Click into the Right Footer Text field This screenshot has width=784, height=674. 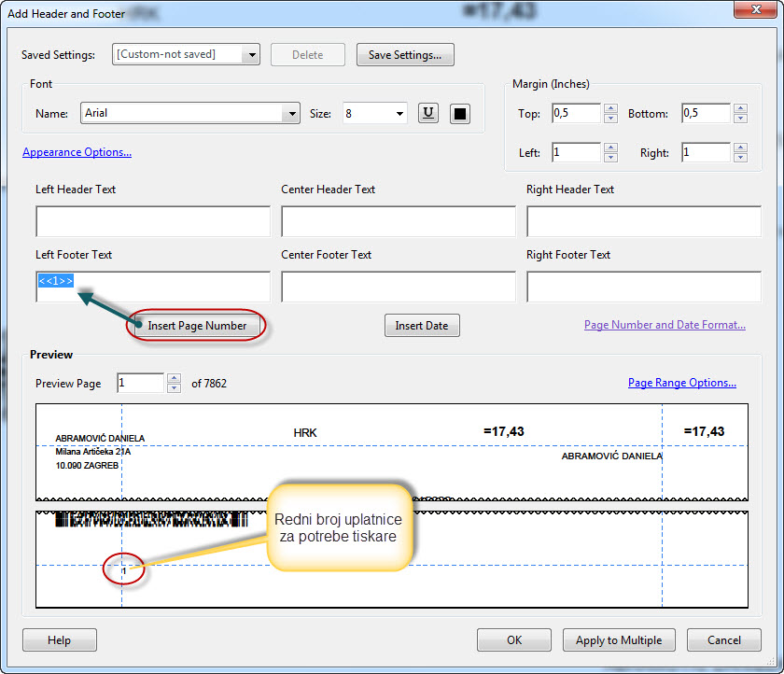643,288
